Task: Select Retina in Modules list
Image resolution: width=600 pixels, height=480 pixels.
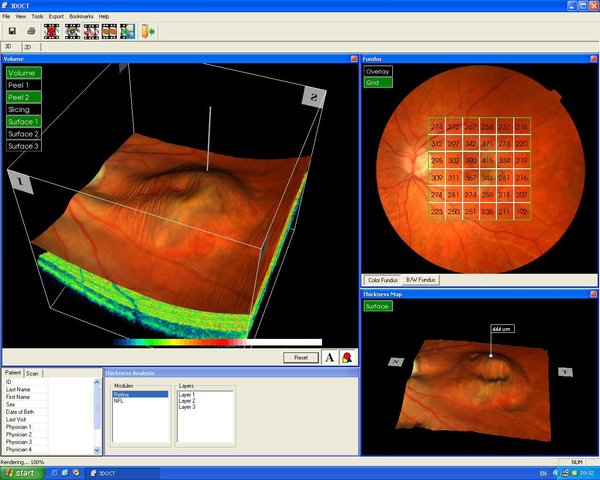Action: point(140,394)
